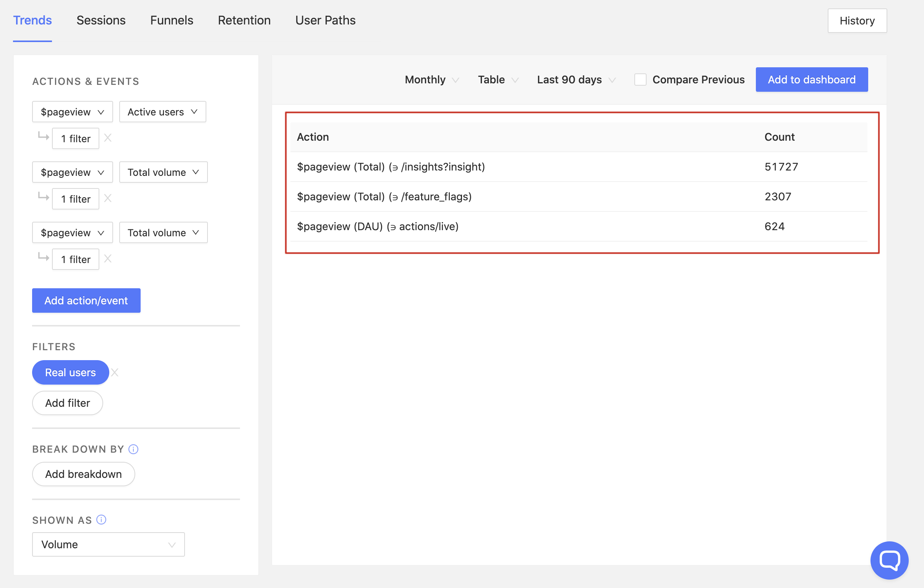Click the Break Down By info icon
Image resolution: width=924 pixels, height=588 pixels.
point(133,449)
